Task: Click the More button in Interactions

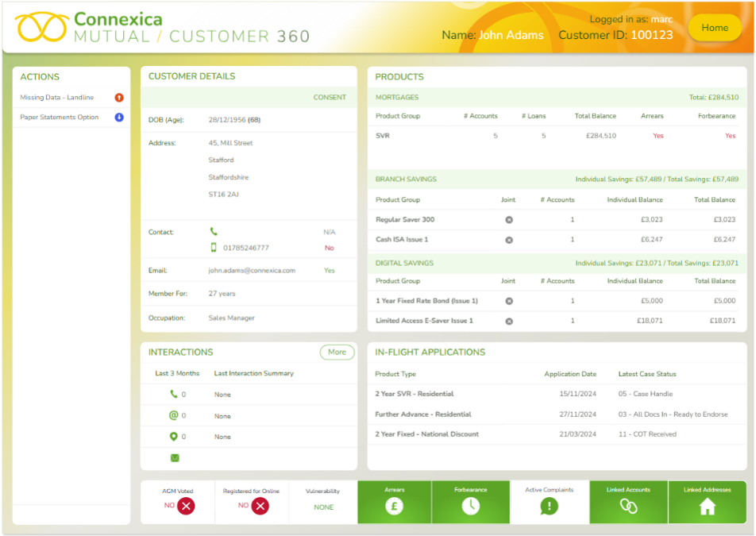Action: pos(337,352)
